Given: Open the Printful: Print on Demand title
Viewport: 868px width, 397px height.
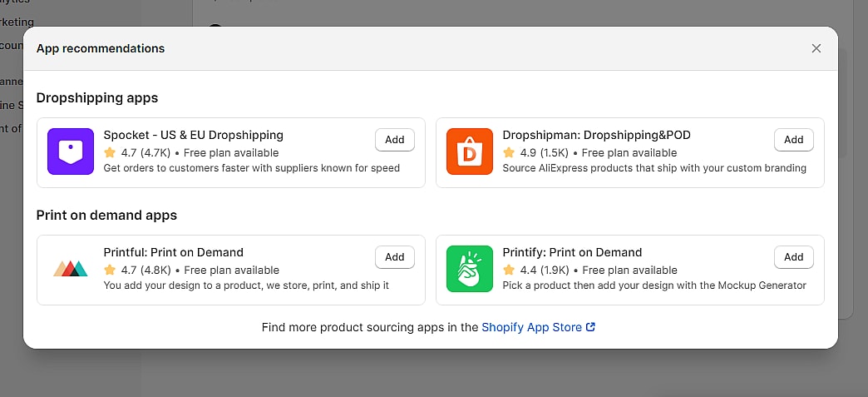Looking at the screenshot, I should pos(173,252).
